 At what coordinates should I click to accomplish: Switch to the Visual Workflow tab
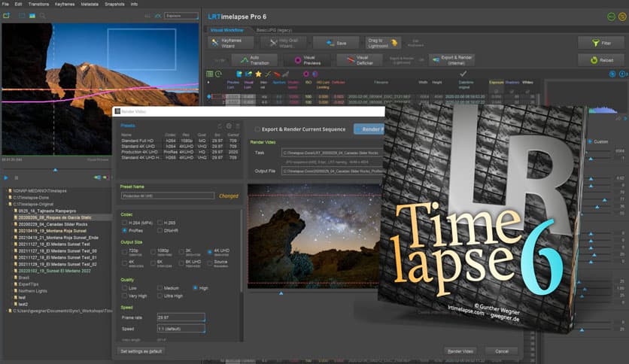[x=226, y=30]
